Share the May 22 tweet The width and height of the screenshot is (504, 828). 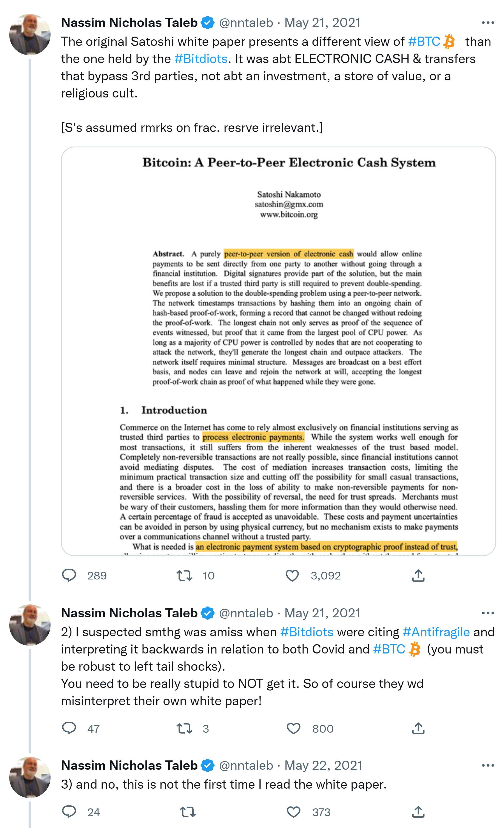click(418, 812)
